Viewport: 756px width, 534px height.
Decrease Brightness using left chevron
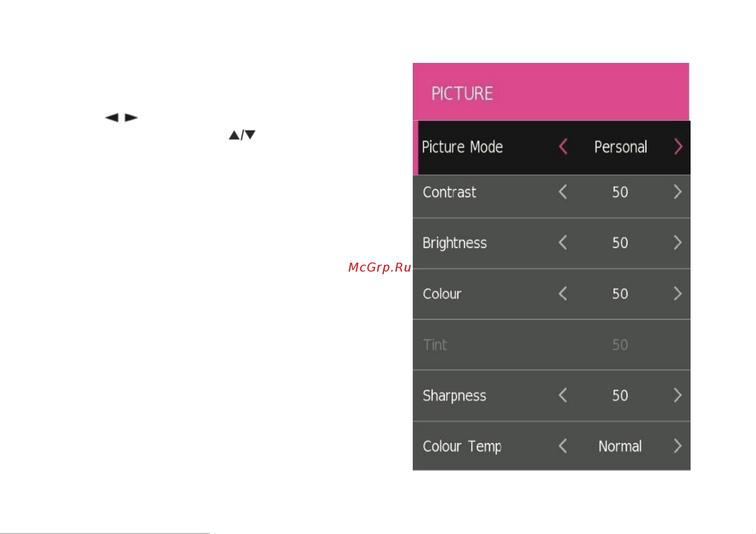tap(563, 242)
